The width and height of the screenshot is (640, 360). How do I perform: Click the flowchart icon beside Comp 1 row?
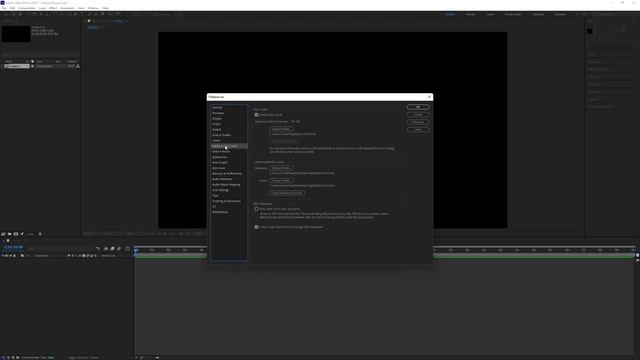tap(78, 66)
